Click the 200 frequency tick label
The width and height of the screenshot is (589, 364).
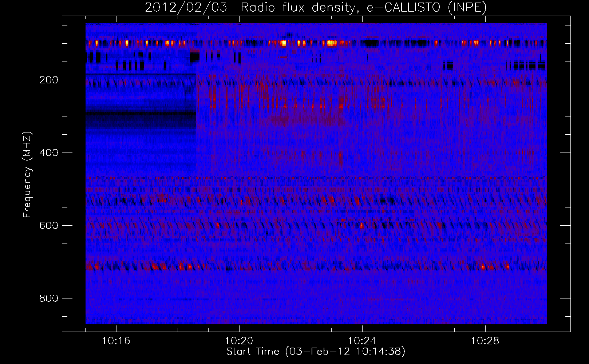click(x=49, y=80)
